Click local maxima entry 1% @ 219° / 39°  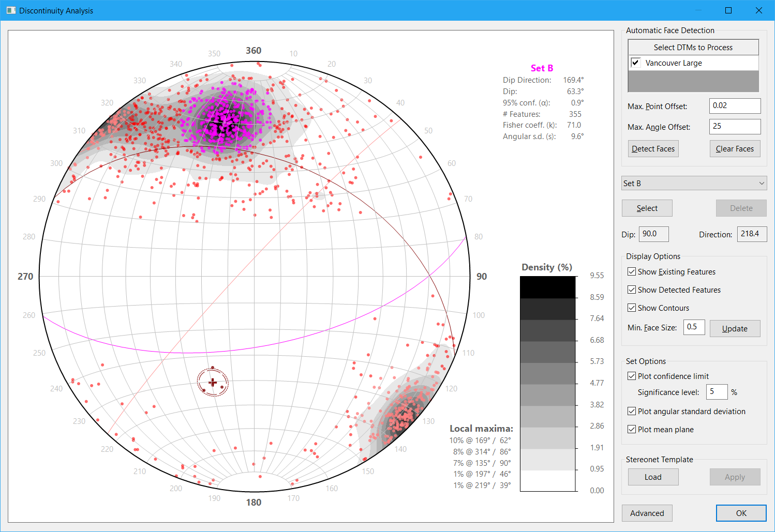click(482, 485)
